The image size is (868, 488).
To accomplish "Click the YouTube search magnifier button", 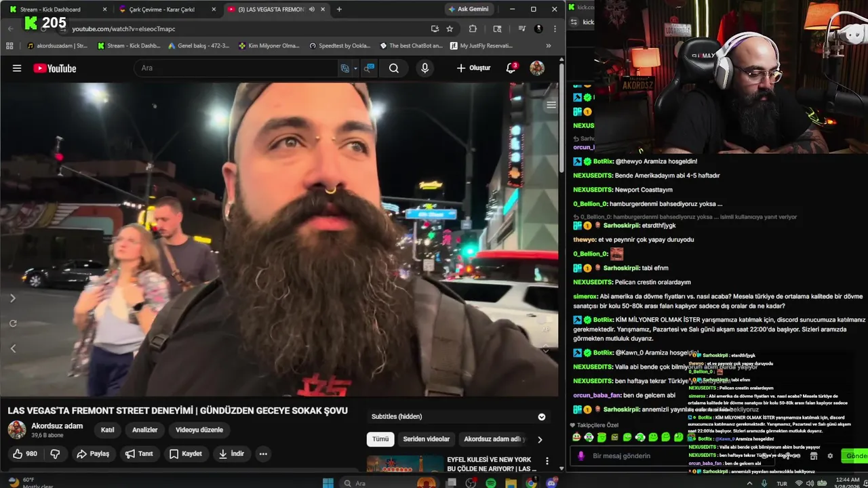I will (394, 68).
